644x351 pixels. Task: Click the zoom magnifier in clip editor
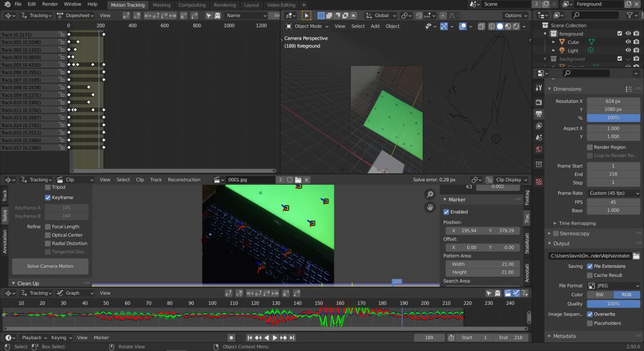click(x=430, y=194)
